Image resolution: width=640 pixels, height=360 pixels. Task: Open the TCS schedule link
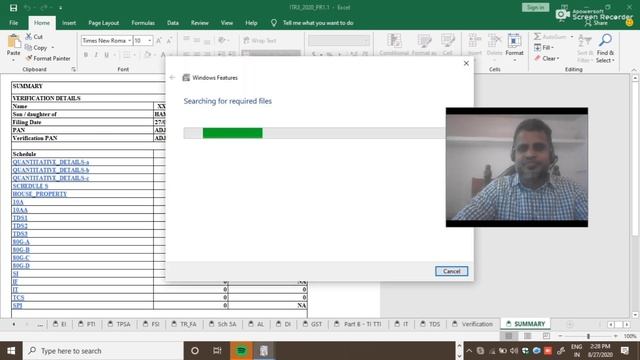pyautogui.click(x=18, y=298)
